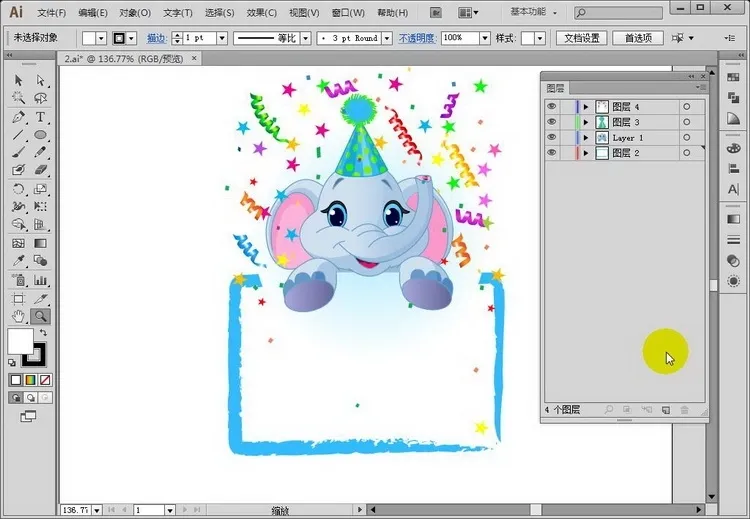Image resolution: width=750 pixels, height=519 pixels.
Task: Select the Scale tool
Action: 41,189
